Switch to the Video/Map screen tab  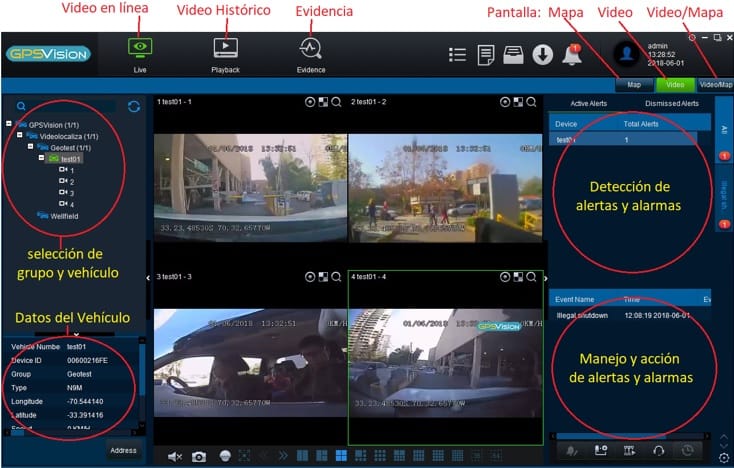click(x=715, y=85)
